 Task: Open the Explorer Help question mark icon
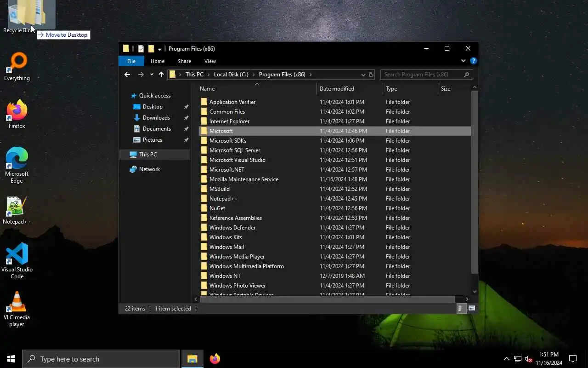tap(474, 61)
